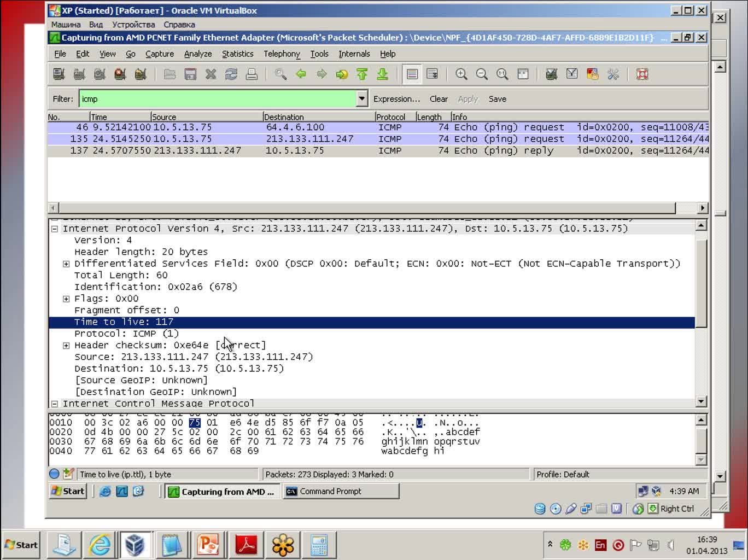This screenshot has width=748, height=560.
Task: Open the Analyze menu
Action: click(x=198, y=54)
